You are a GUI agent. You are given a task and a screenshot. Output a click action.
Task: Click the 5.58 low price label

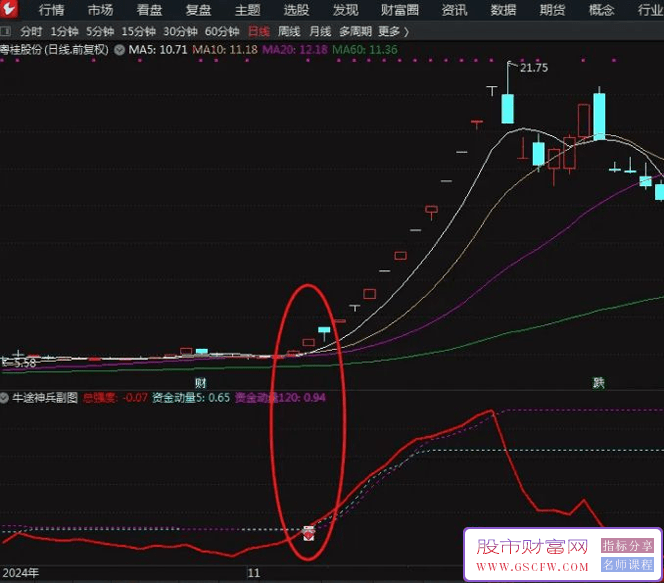(x=25, y=363)
